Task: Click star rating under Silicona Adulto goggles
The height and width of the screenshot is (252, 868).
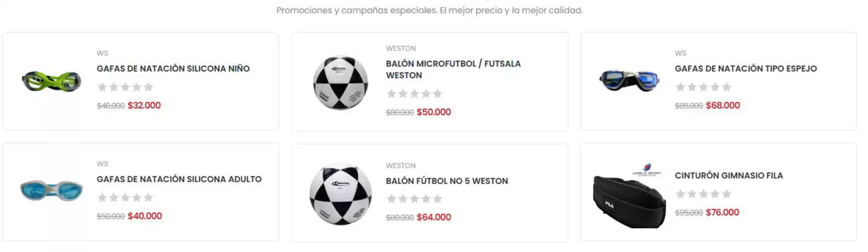Action: point(125,198)
